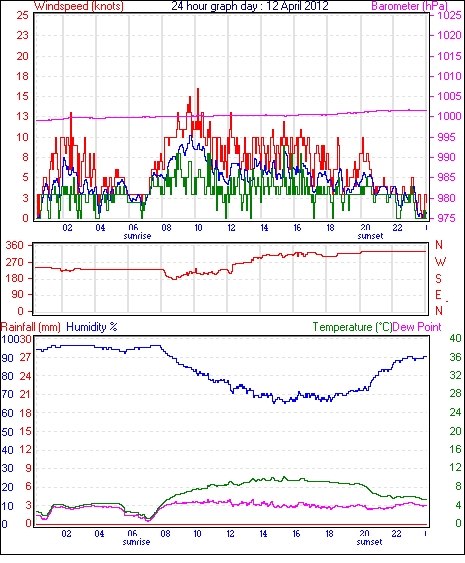Click the 12 hour tick on the wind graph
The height and width of the screenshot is (563, 465).
[231, 228]
